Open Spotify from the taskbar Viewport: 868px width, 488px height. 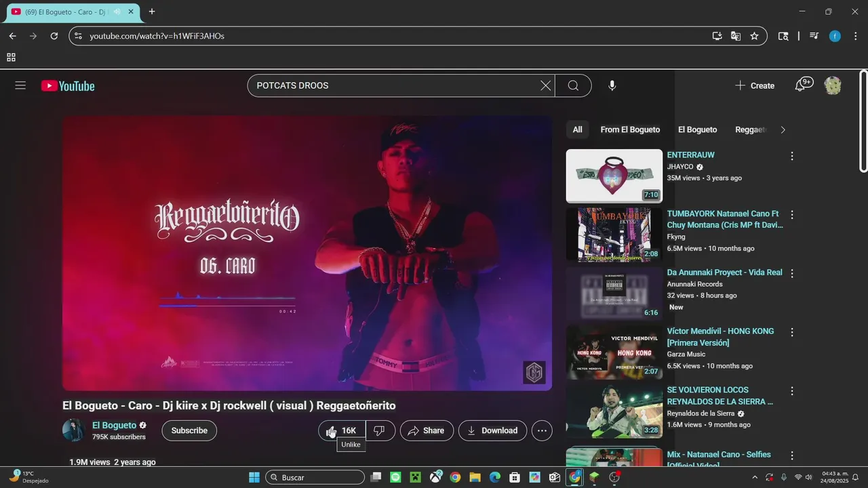[396, 477]
